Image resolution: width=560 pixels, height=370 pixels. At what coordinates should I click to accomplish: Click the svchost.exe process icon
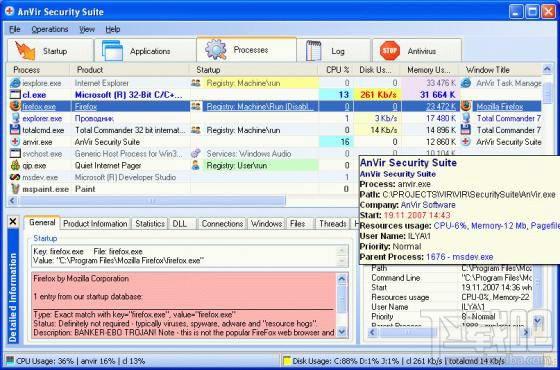coord(15,154)
